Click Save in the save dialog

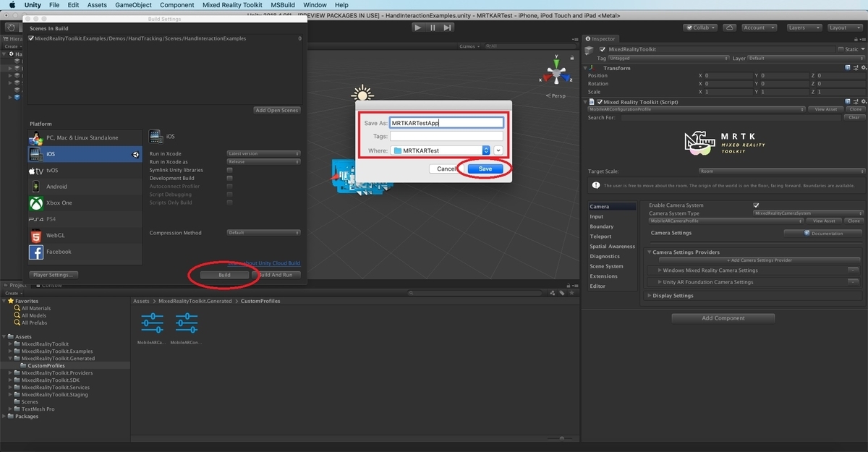[x=485, y=169]
